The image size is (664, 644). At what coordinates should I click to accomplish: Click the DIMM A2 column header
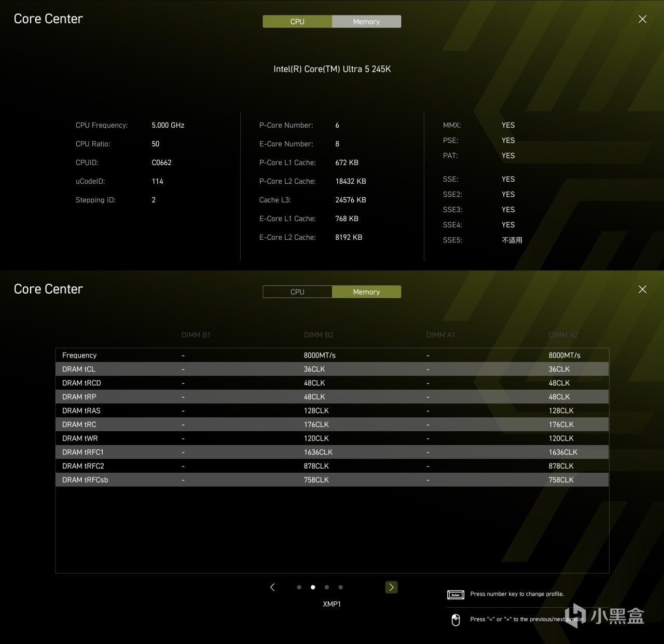point(563,335)
